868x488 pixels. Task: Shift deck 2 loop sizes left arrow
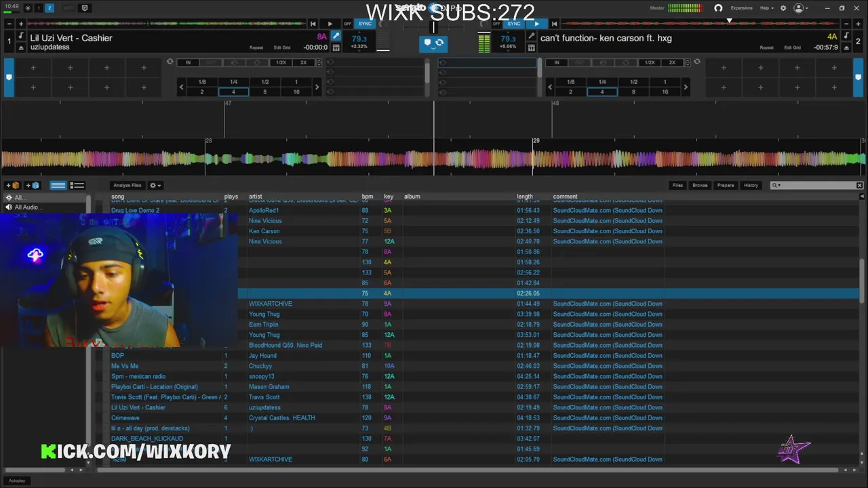click(550, 87)
